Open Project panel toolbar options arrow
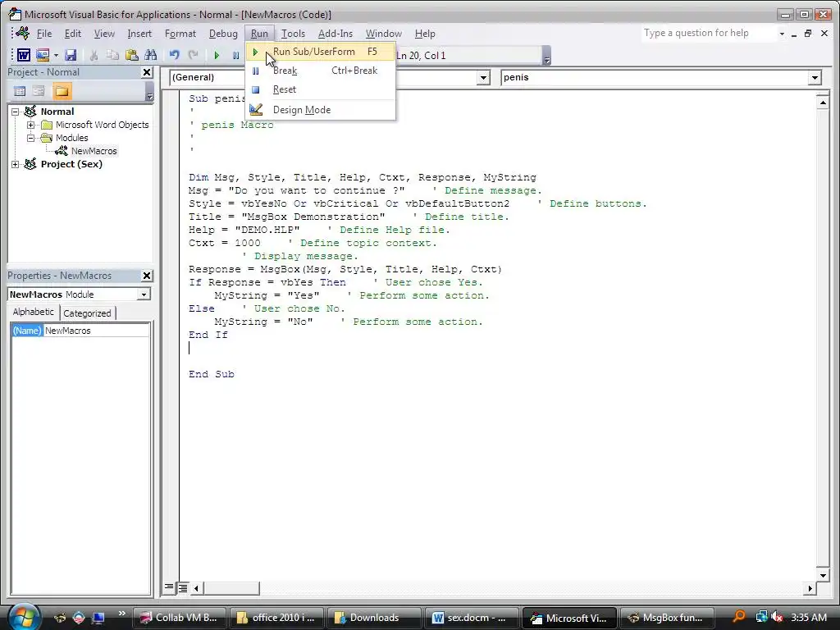The width and height of the screenshot is (840, 630). (x=149, y=93)
